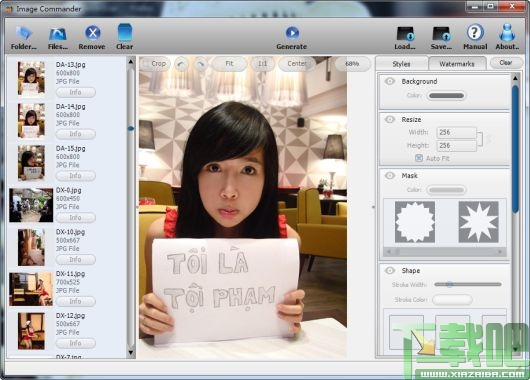The width and height of the screenshot is (530, 380).
Task: Switch to the Styles tab
Action: pos(401,64)
